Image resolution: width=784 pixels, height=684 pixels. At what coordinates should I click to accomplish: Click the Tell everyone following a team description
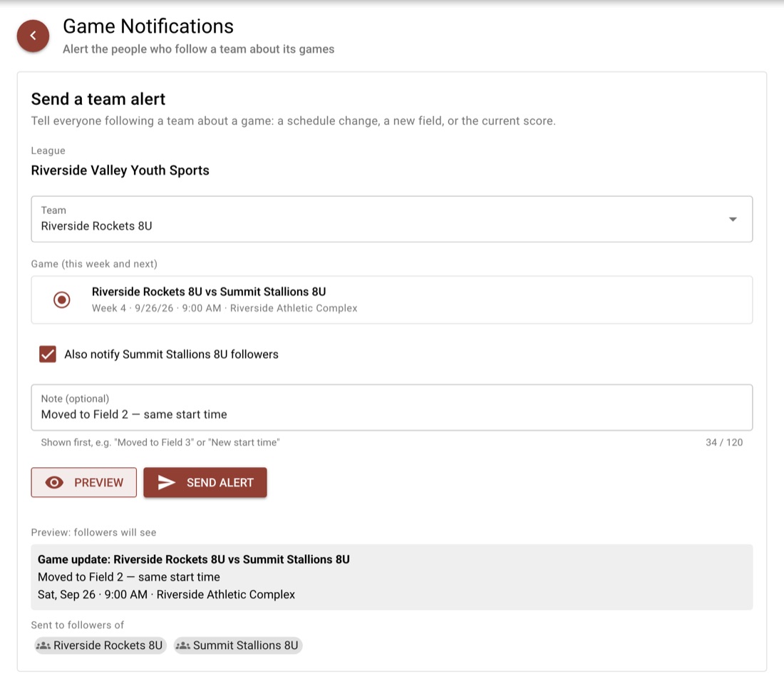tap(294, 121)
